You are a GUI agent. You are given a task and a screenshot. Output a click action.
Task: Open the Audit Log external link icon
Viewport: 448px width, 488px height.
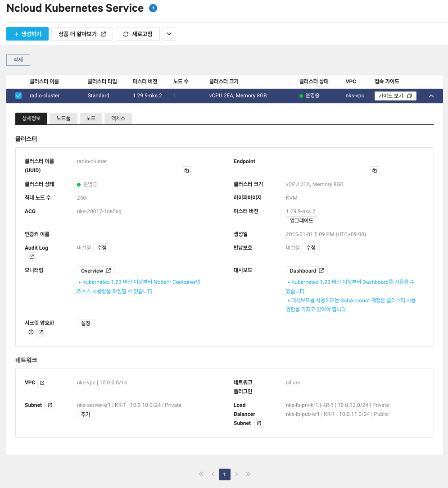(32, 257)
